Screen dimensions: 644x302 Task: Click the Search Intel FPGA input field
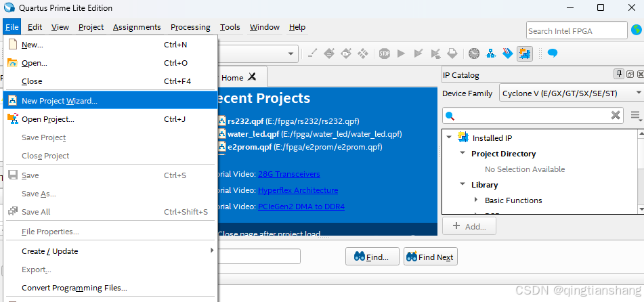pyautogui.click(x=577, y=30)
